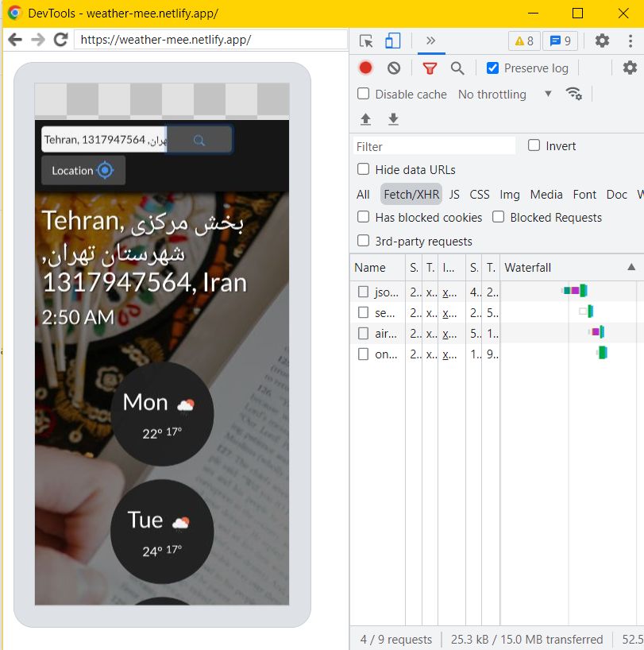644x650 pixels.
Task: Click the 2:50 AM time text
Action: coord(78,317)
